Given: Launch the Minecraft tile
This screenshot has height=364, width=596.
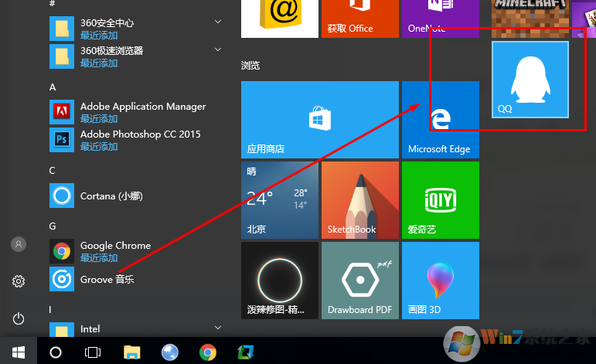Looking at the screenshot, I should click(x=530, y=19).
